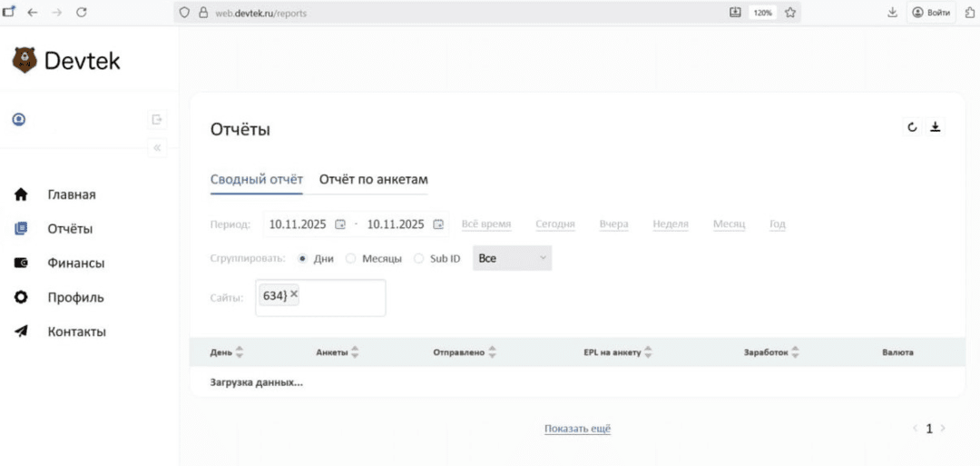The height and width of the screenshot is (466, 980).
Task: Remove the 634} site tag
Action: click(x=294, y=294)
